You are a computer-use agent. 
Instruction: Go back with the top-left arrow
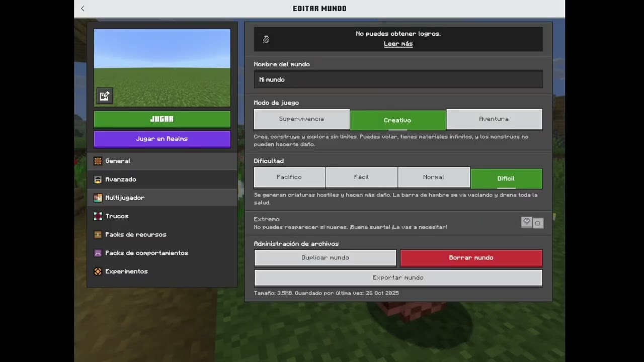click(x=83, y=9)
